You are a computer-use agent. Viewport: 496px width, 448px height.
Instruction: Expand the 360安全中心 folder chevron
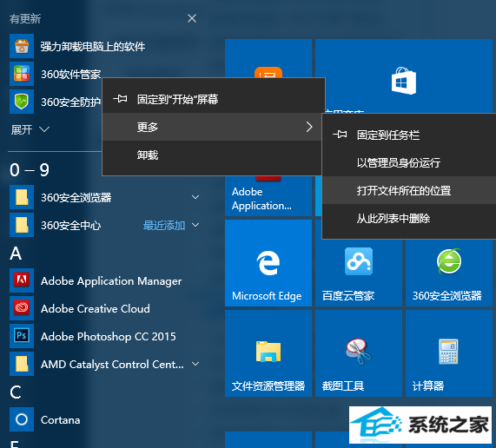click(195, 225)
